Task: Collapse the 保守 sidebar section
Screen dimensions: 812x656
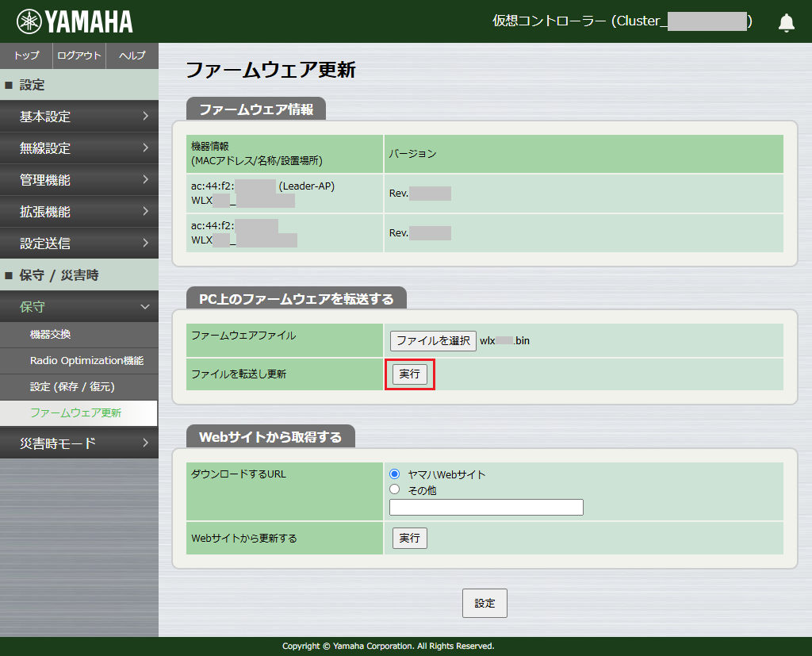Action: [x=79, y=306]
